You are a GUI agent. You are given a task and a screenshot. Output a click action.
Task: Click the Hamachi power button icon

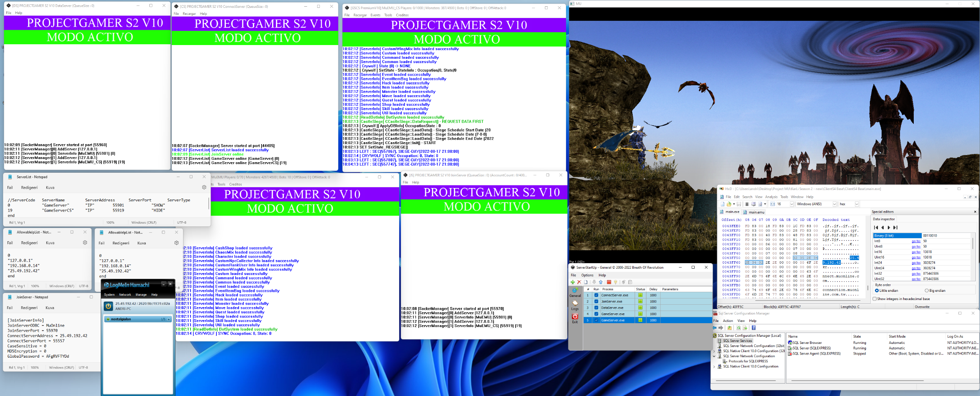[x=109, y=306]
